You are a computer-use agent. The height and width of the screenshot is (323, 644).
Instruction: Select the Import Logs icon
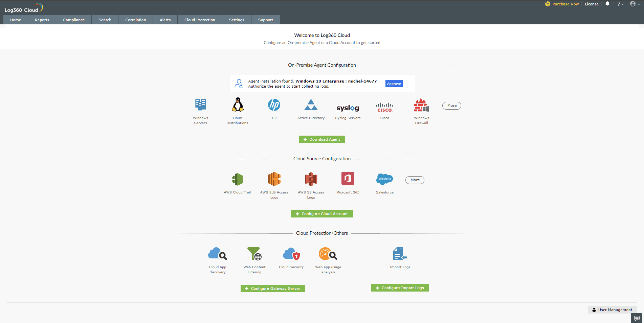tap(400, 254)
